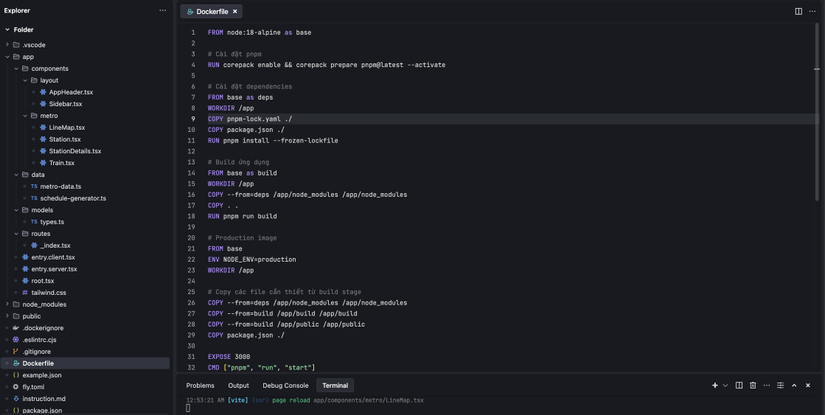Open the editor more actions menu

click(812, 11)
